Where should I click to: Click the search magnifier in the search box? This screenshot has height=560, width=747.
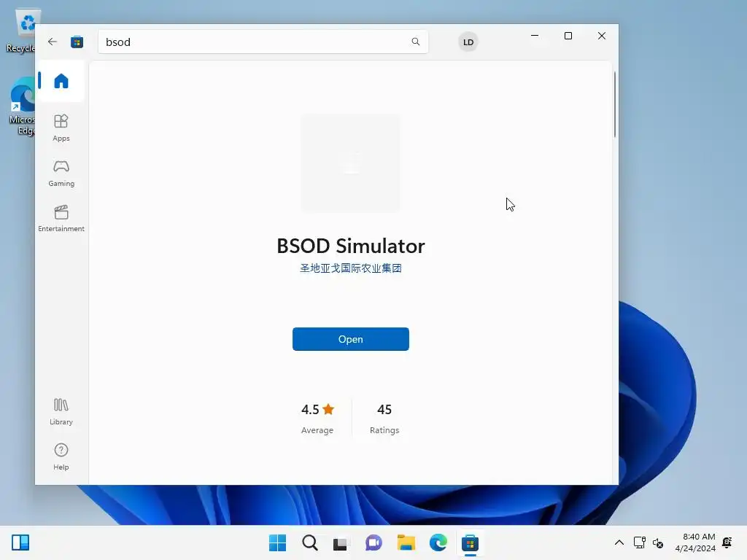[415, 42]
